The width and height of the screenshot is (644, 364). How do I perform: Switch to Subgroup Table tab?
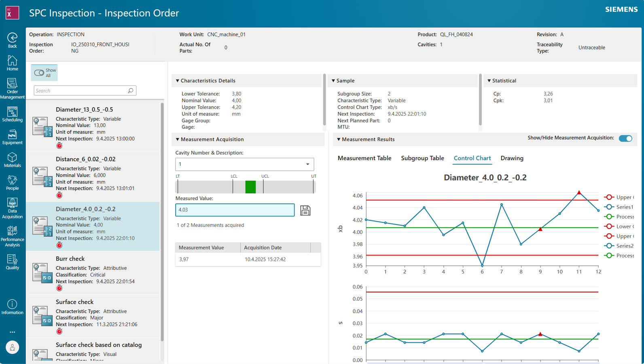coord(422,158)
